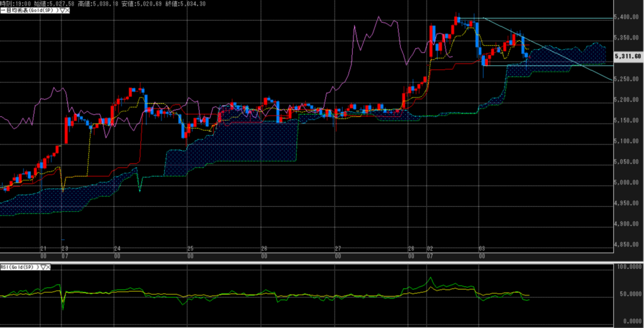
Task: Close the Ichimoku (一目均衡表) indicator panel
Action: [x=67, y=11]
